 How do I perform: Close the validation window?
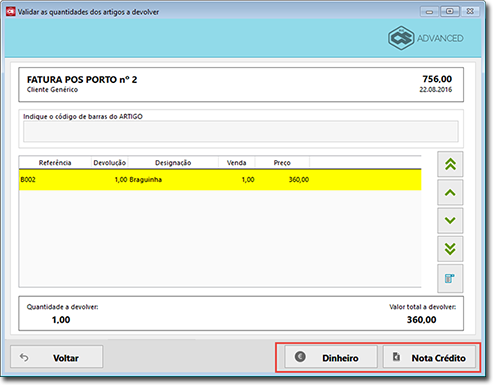[470, 11]
